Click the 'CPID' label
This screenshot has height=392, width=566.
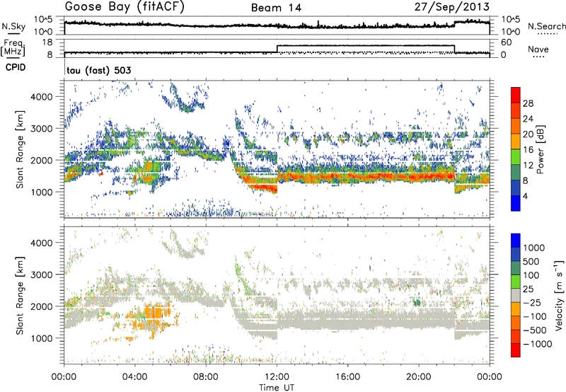pyautogui.click(x=16, y=67)
